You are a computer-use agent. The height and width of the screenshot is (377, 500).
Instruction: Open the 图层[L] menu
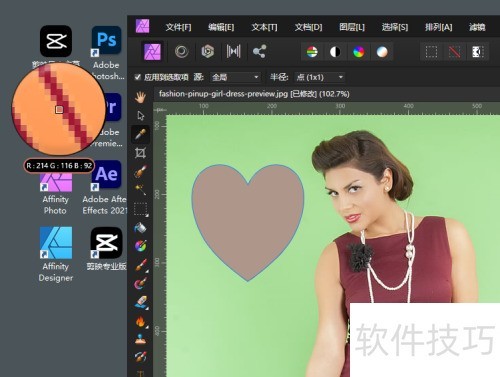point(352,27)
